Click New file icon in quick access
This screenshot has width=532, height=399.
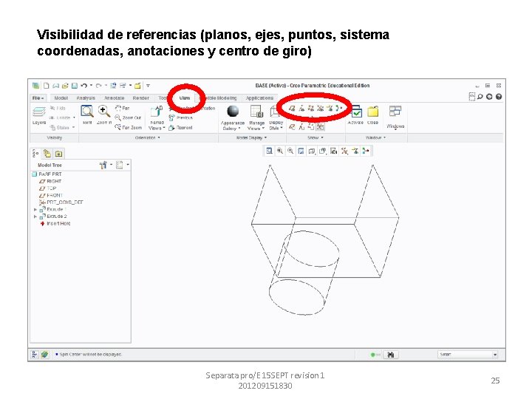[x=47, y=86]
